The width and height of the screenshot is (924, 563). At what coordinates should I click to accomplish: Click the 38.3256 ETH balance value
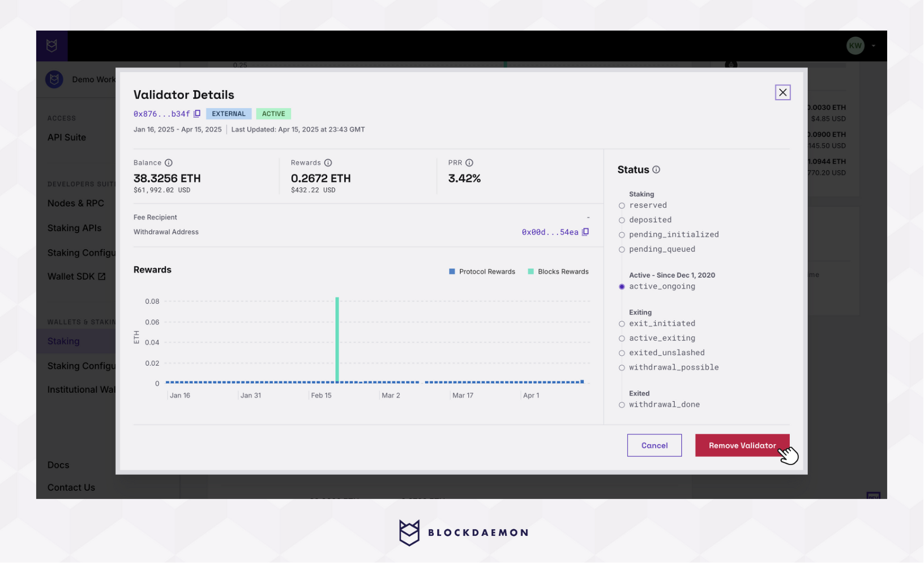tap(167, 178)
